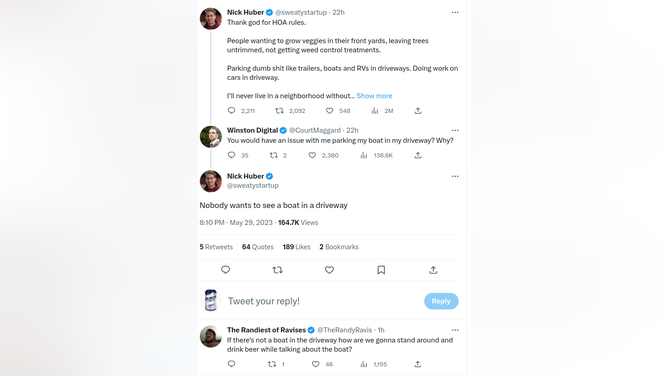
Task: View the 189 Likes list
Action: click(297, 247)
